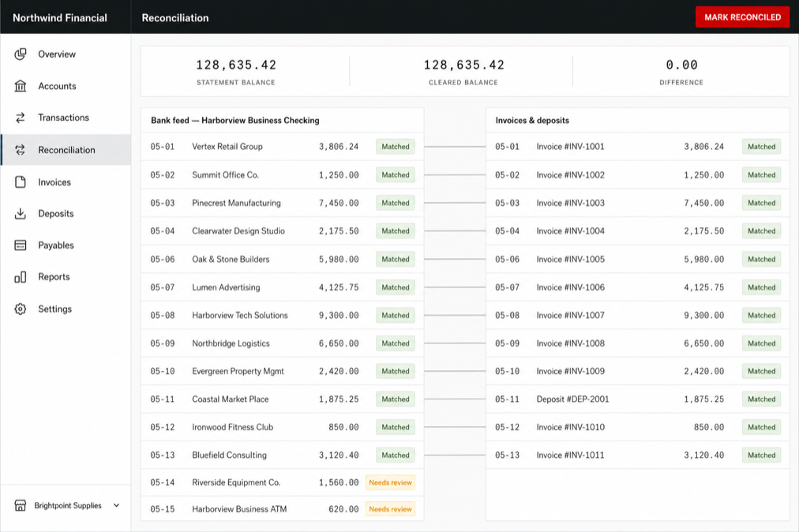799x532 pixels.
Task: Click Bank feed — Harborview Business Checking heading
Action: pyautogui.click(x=235, y=120)
